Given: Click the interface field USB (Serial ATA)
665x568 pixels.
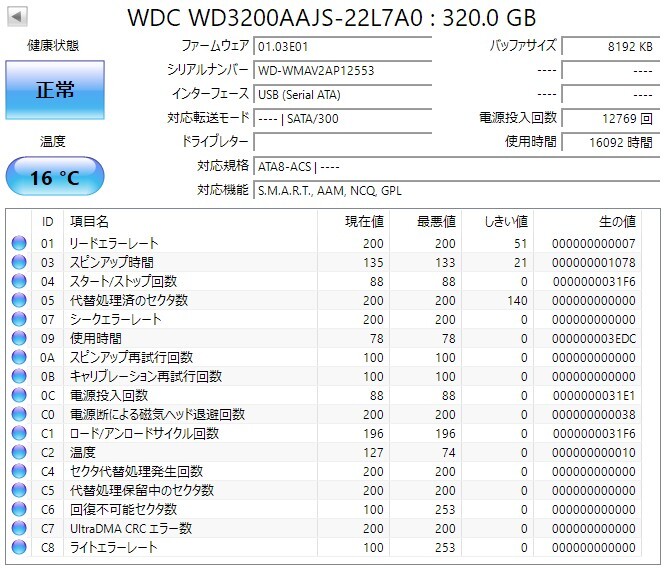Looking at the screenshot, I should point(343,94).
